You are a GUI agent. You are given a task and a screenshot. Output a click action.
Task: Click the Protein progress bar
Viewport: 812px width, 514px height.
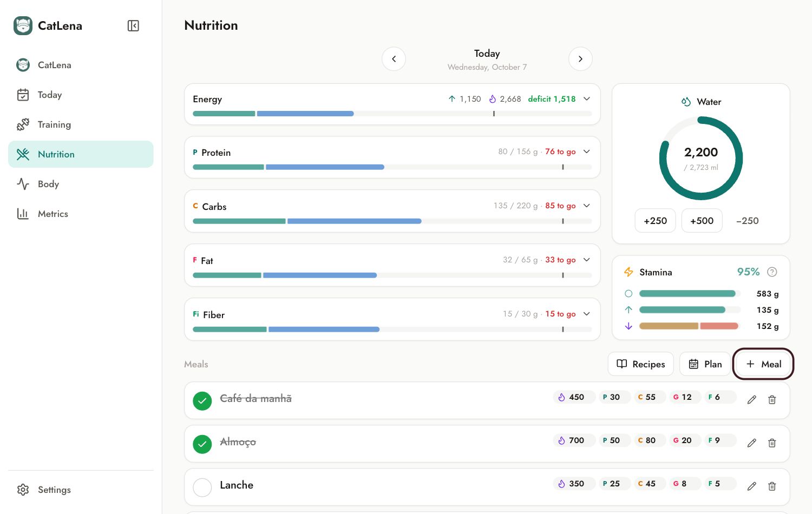click(392, 167)
